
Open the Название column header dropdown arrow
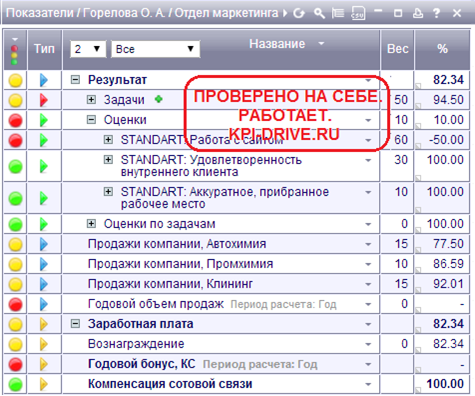coord(321,43)
